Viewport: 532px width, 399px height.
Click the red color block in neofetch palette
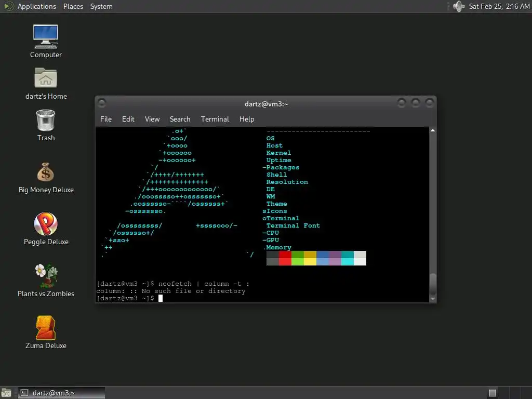point(285,258)
